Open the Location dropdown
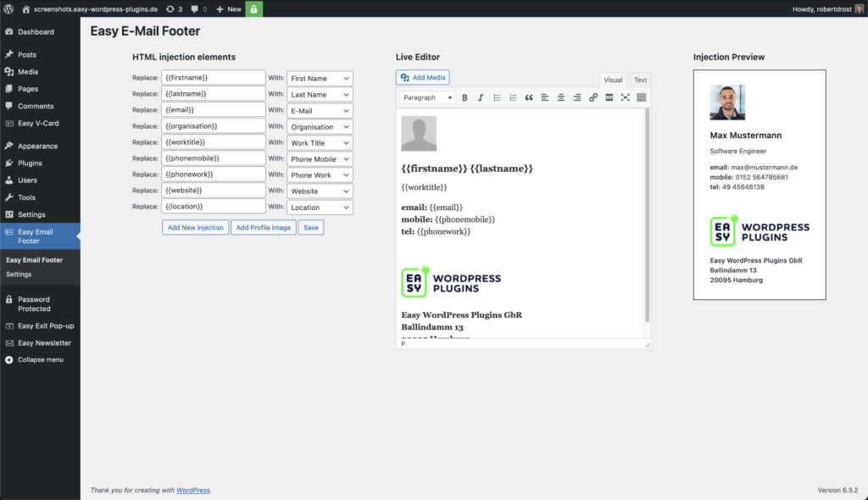This screenshot has height=500, width=868. click(x=320, y=207)
